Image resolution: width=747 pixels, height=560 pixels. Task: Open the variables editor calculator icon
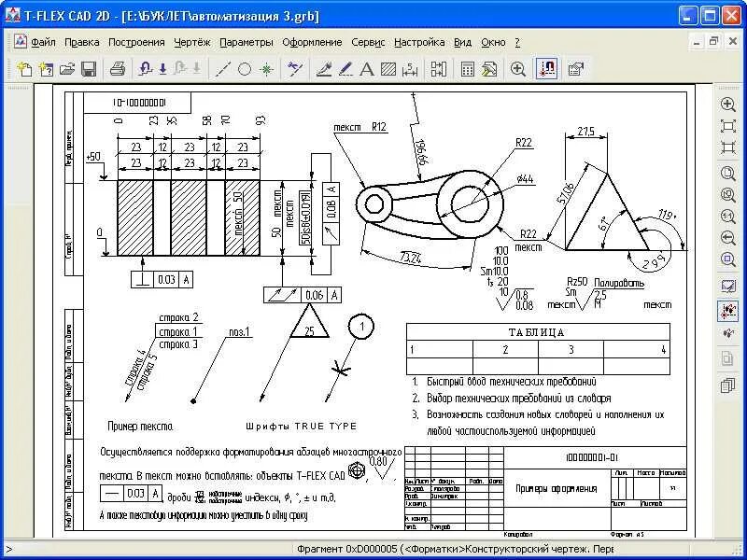468,69
